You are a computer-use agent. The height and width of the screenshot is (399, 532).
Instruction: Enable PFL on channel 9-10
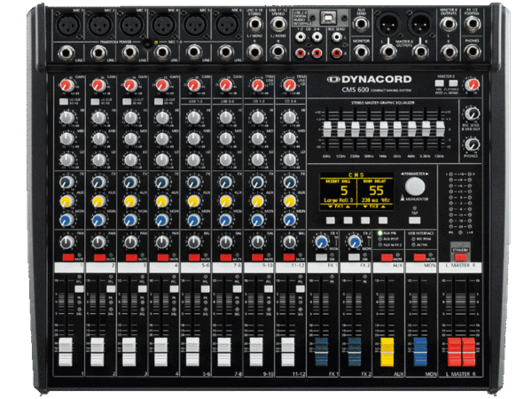(269, 289)
